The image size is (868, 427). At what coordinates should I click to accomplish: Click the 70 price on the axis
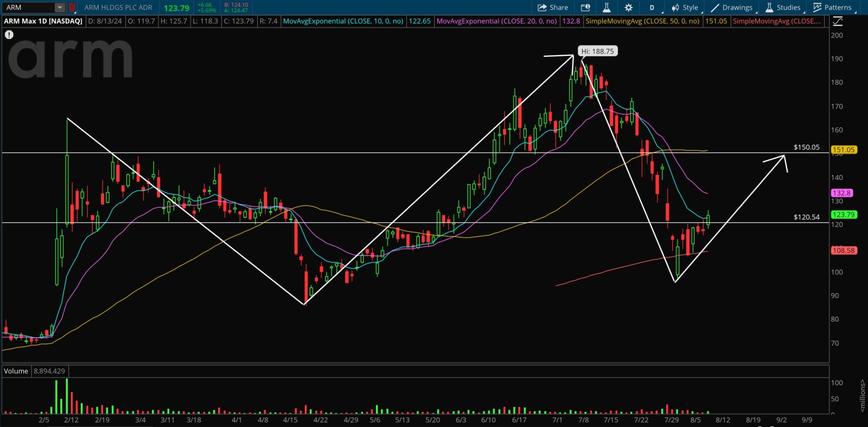tap(835, 343)
